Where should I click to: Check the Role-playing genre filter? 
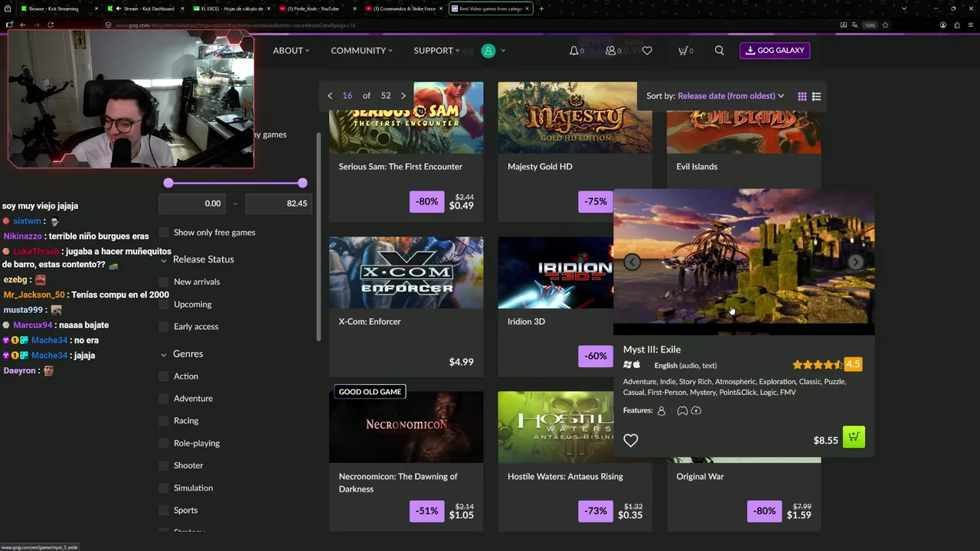click(164, 443)
